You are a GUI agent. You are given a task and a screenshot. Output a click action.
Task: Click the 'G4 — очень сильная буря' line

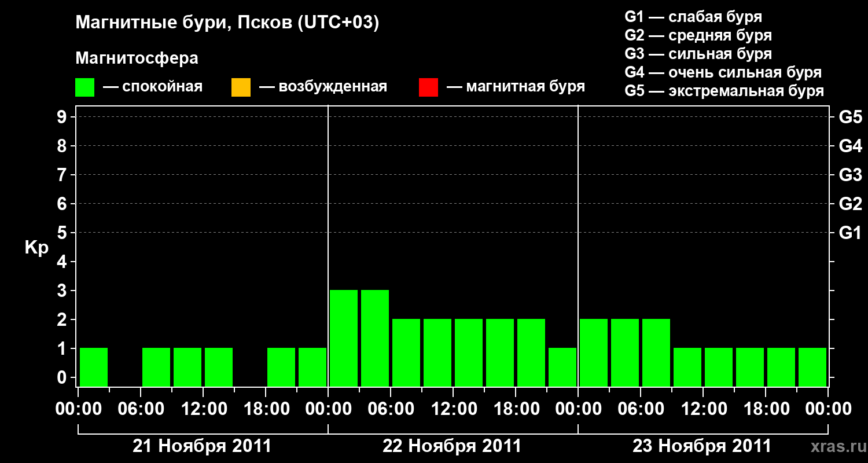723,72
